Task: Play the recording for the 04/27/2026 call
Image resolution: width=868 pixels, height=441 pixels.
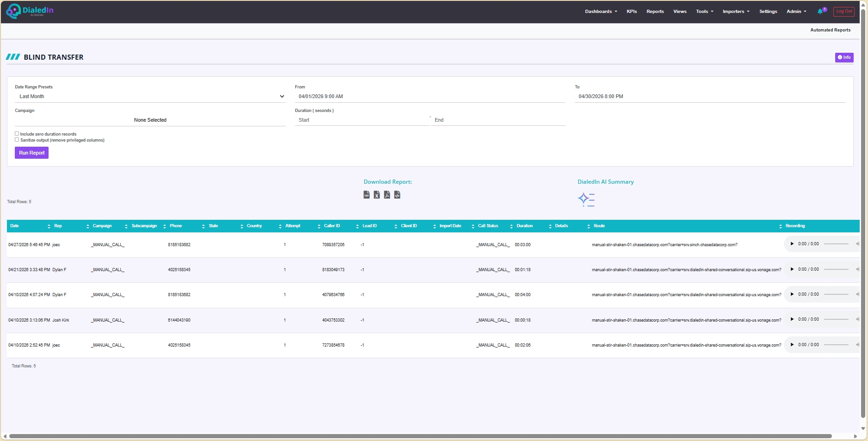Action: click(792, 244)
